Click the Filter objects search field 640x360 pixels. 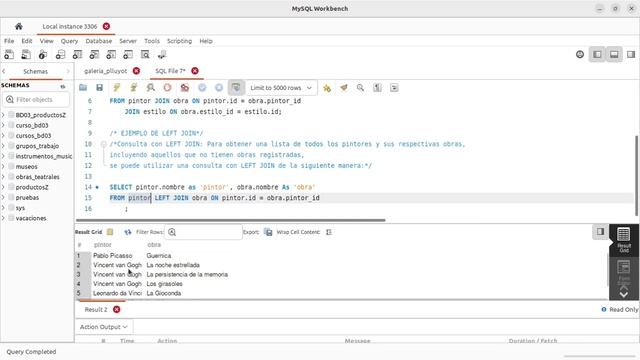point(37,100)
